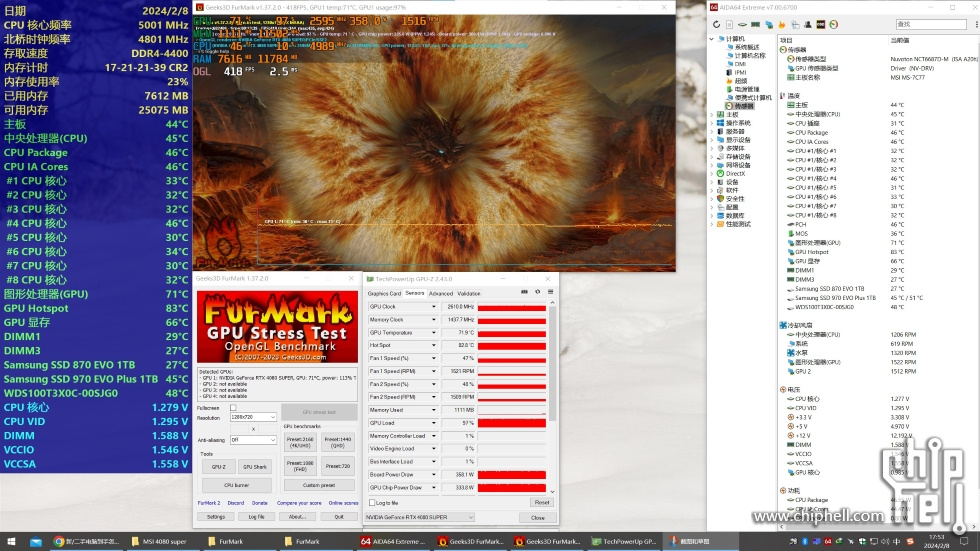
Task: Open the Validation tab in GPU-Z
Action: (469, 293)
